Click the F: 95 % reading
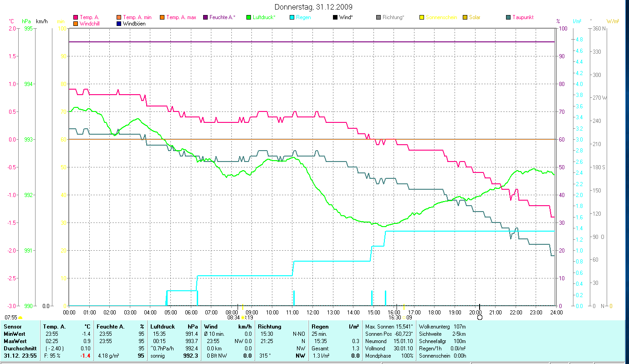Screen dimensions: 629x364 tap(53, 356)
